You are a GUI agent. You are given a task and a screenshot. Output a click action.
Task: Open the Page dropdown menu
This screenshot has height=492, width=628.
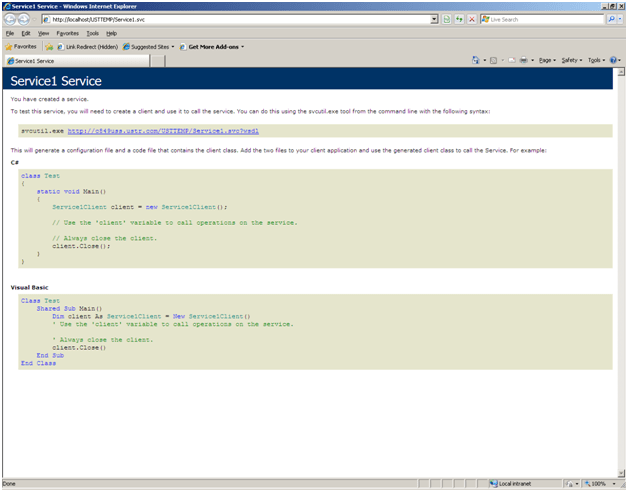[x=547, y=61]
